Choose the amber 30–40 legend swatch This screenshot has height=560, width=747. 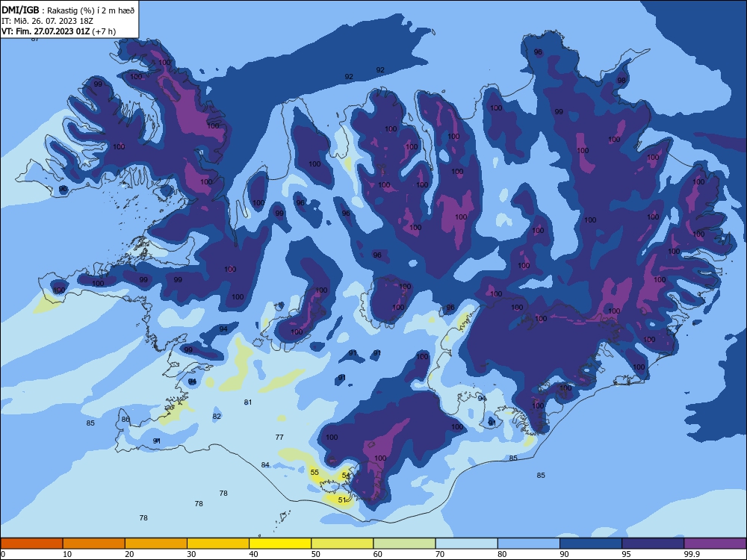(218, 544)
